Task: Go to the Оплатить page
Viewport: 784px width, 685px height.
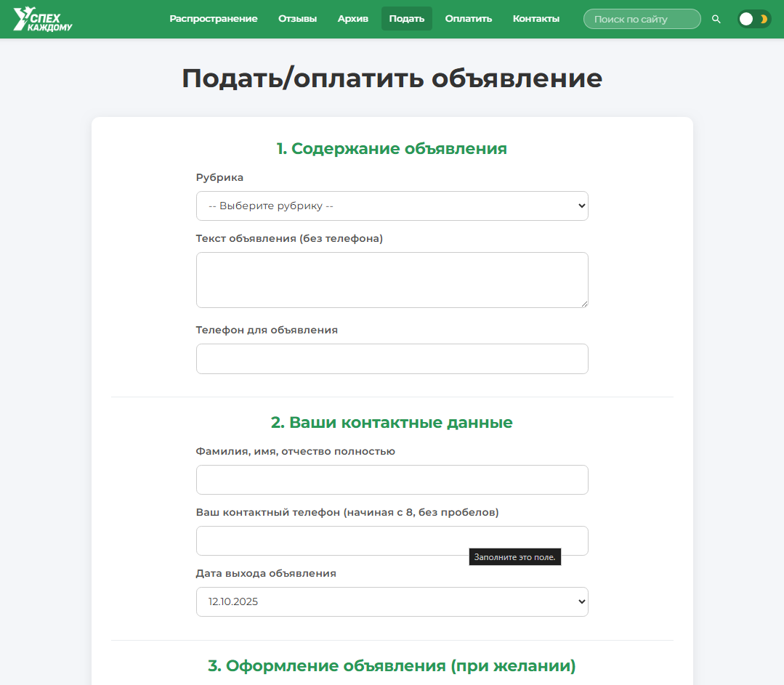Action: tap(468, 18)
